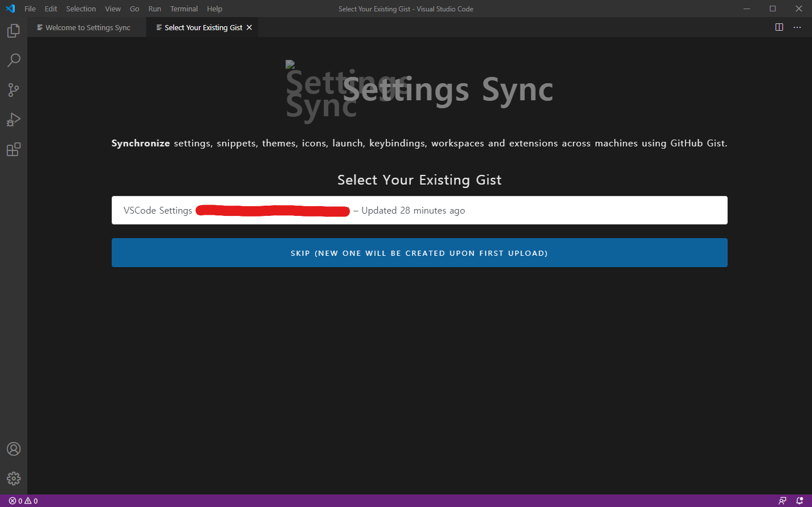Open the Explorer view in activity bar

click(x=14, y=31)
